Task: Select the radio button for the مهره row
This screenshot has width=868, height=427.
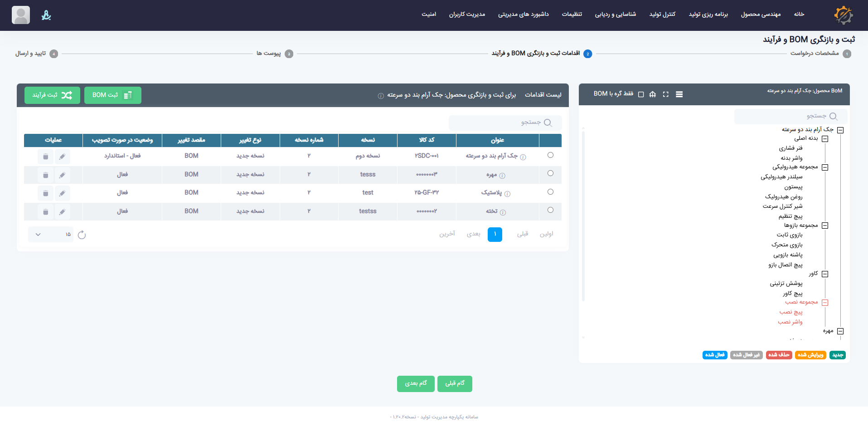Action: pos(550,173)
